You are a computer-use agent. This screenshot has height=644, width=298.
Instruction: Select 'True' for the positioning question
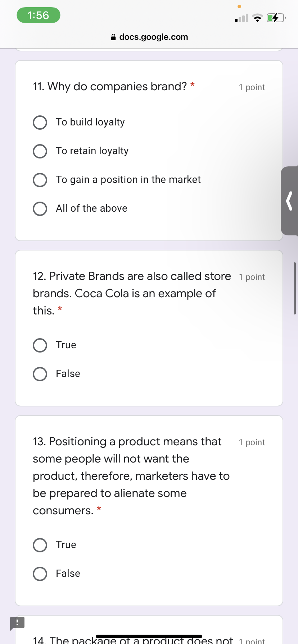[x=40, y=545]
